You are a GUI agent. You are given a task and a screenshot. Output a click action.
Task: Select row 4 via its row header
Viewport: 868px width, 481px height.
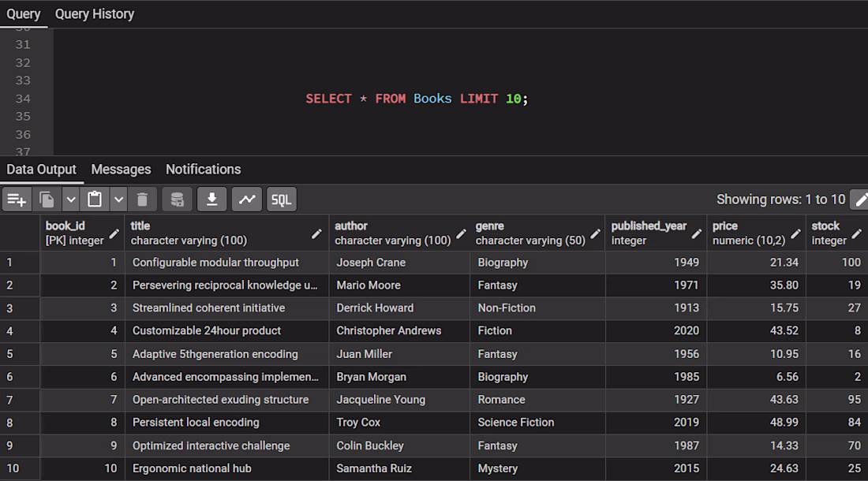click(x=20, y=330)
